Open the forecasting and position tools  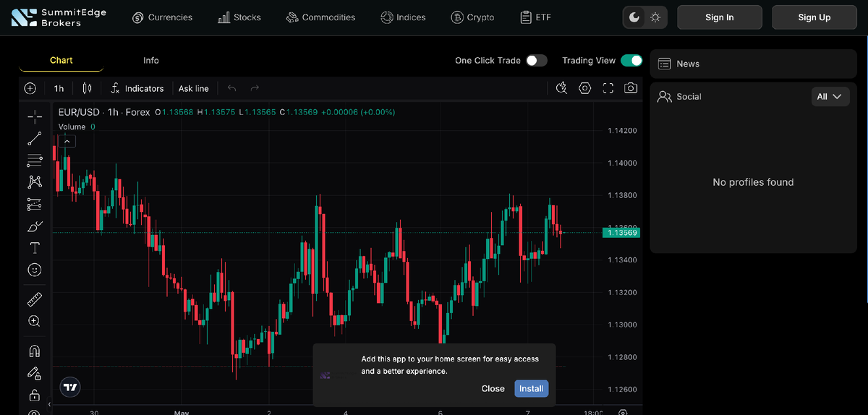(34, 204)
